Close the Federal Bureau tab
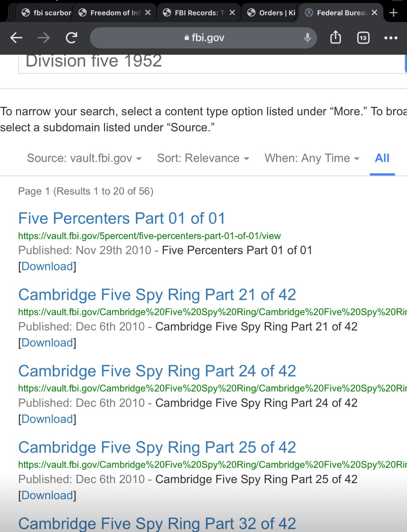Viewport: 407px width, 532px height. coord(375,13)
